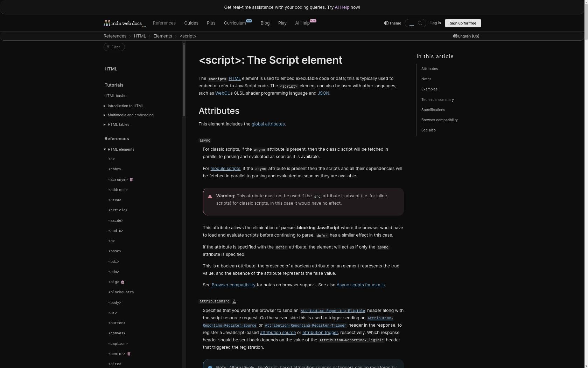Open the Browser compatibility link in async section
588x368 pixels.
click(x=233, y=285)
